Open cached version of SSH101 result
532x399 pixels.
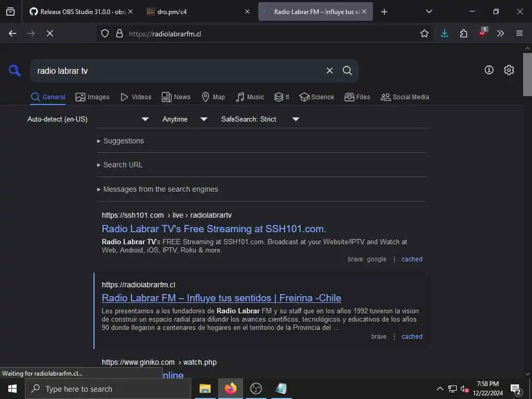tap(412, 259)
